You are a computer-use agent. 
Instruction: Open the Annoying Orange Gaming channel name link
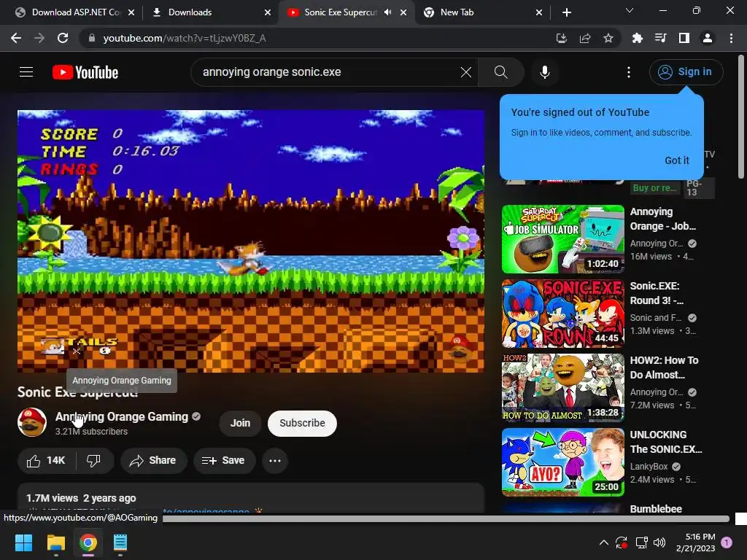click(x=122, y=416)
